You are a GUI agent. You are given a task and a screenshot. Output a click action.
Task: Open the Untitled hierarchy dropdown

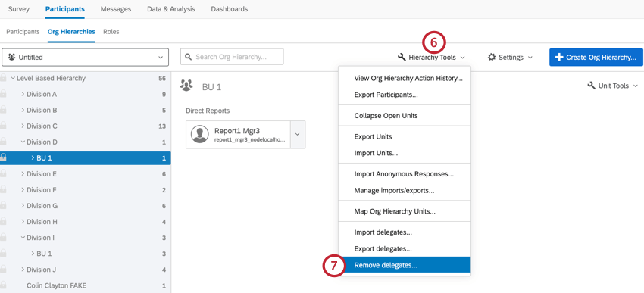86,58
